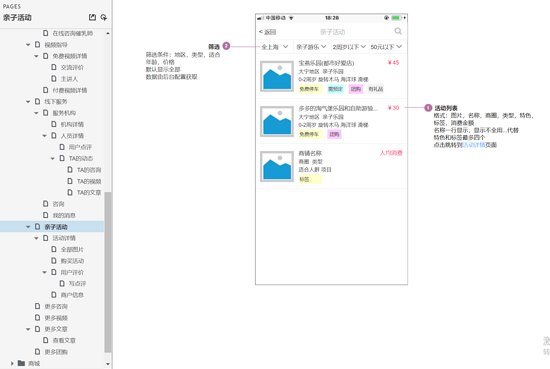The image size is (550, 369).
Task: Select the 商城 folder icon in page tree
Action: [x=21, y=363]
